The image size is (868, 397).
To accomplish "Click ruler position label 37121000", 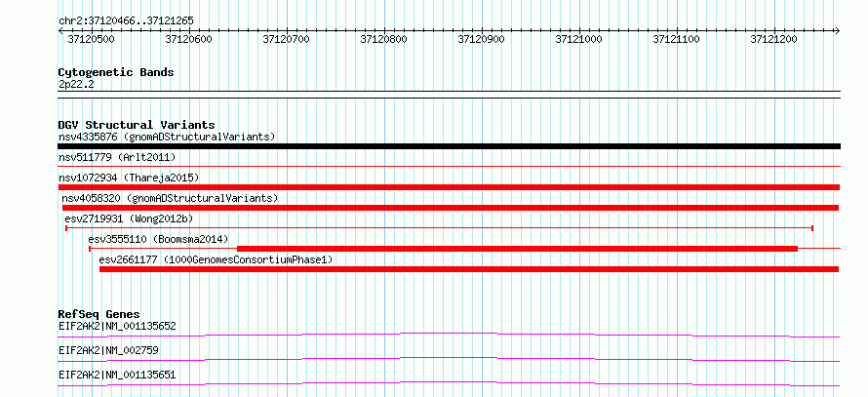I will (579, 39).
